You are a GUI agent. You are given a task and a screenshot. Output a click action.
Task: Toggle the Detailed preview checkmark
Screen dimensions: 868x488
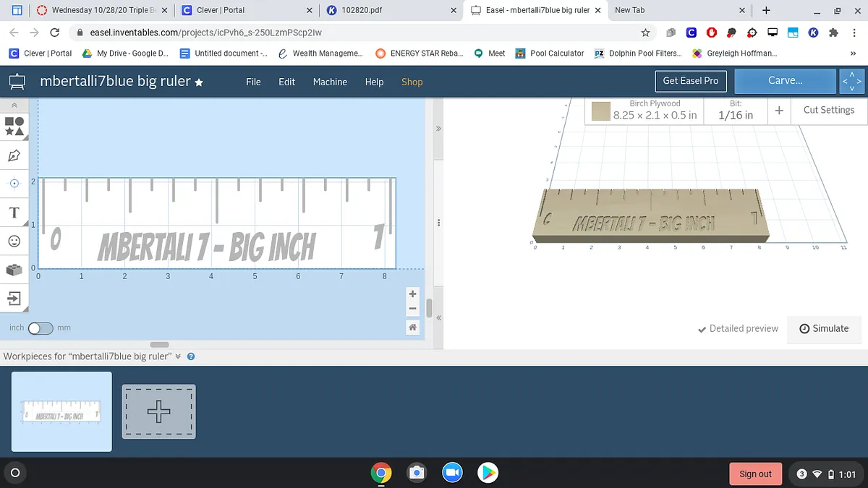(738, 328)
